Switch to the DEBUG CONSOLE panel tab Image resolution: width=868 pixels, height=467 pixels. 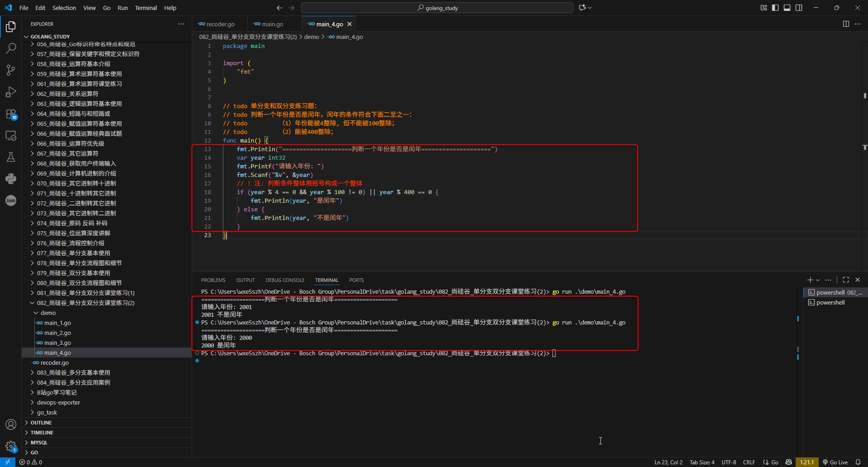285,280
